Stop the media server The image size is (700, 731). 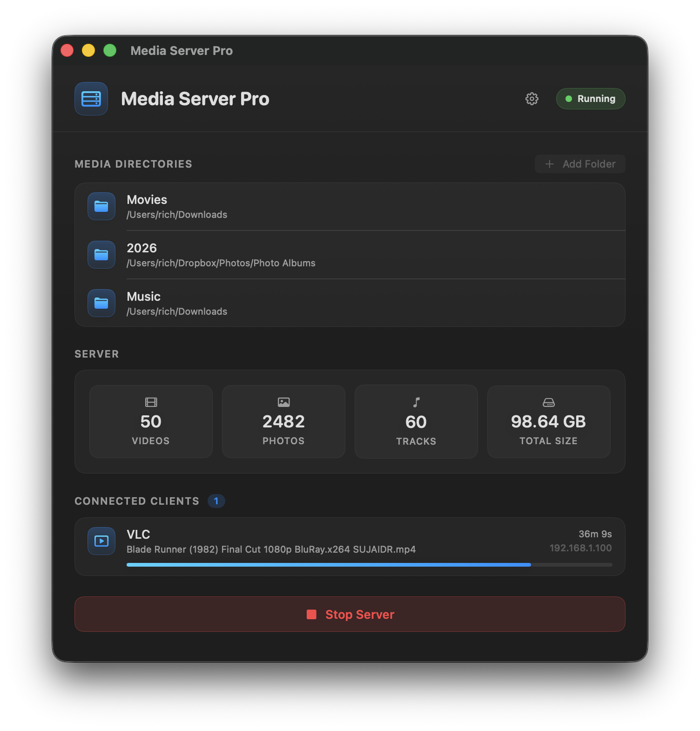point(350,614)
